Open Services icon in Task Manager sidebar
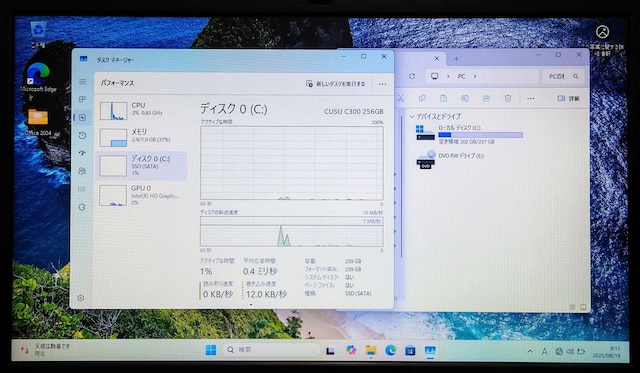The height and width of the screenshot is (373, 640). pos(82,207)
